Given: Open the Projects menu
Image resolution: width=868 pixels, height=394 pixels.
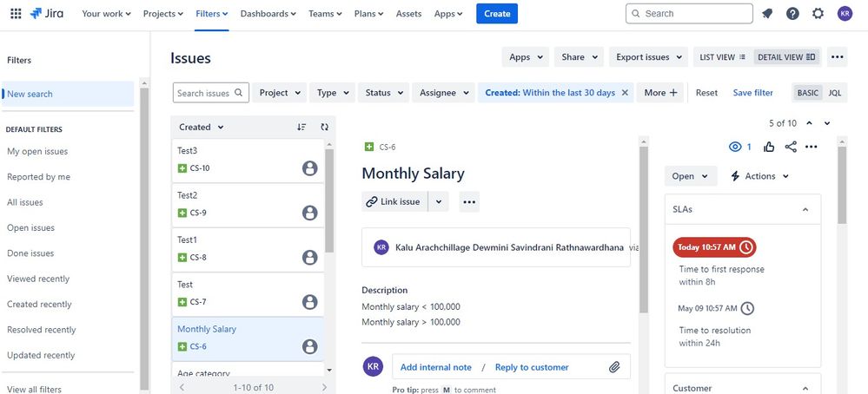Looking at the screenshot, I should pyautogui.click(x=162, y=14).
